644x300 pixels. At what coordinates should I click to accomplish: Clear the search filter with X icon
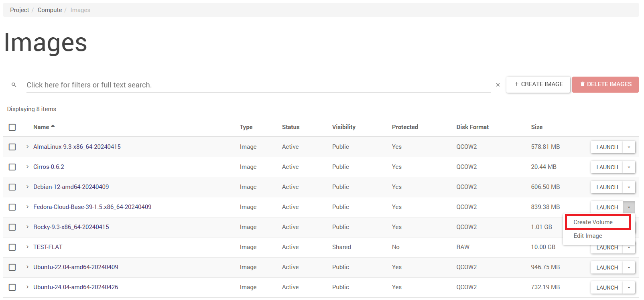click(x=498, y=85)
